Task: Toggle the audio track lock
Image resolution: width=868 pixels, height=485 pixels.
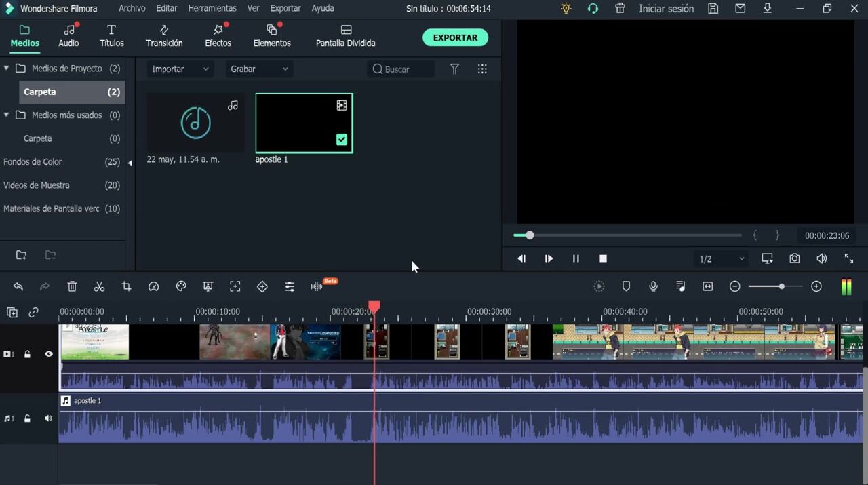Action: (x=27, y=419)
